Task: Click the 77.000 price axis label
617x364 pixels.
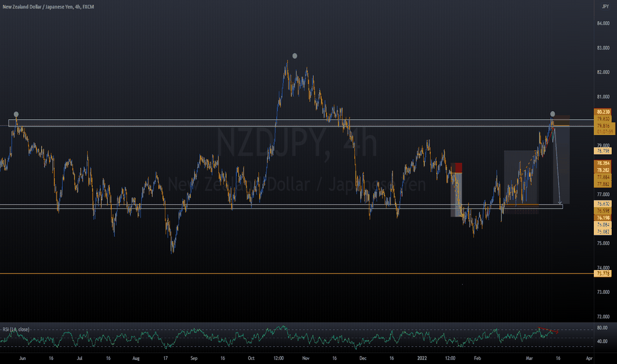Action: pyautogui.click(x=603, y=195)
